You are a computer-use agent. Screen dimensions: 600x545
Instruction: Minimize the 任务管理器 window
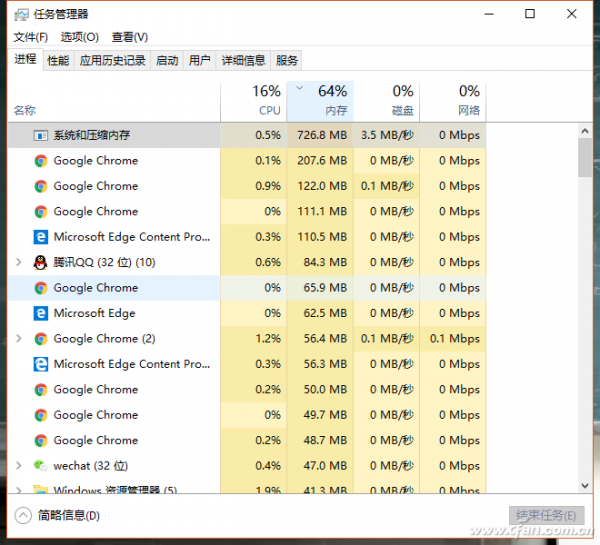[489, 14]
